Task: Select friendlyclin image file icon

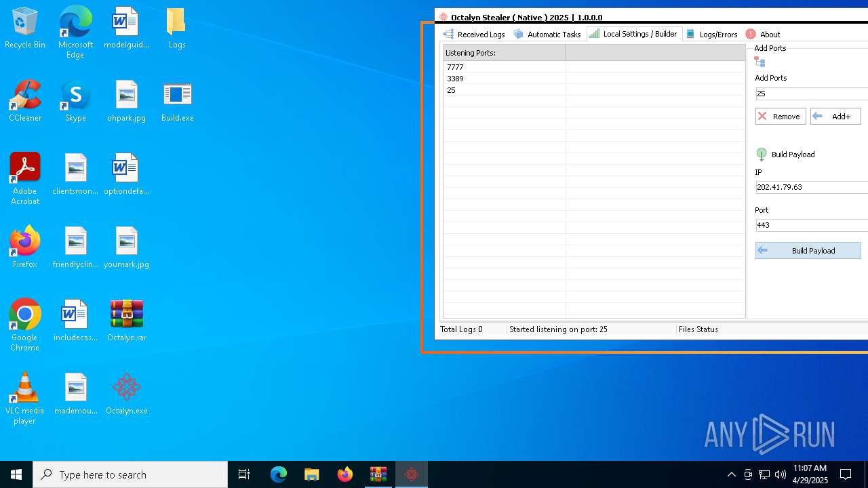Action: [x=75, y=248]
